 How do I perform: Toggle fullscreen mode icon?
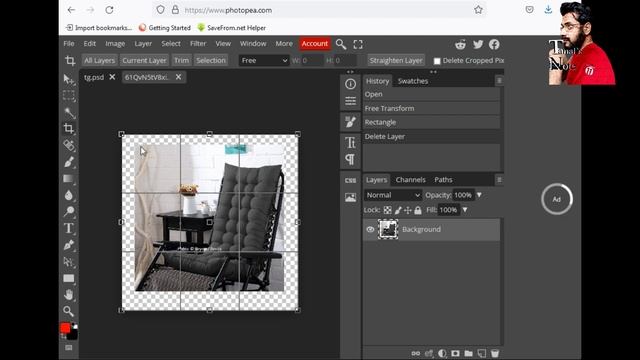pyautogui.click(x=358, y=44)
